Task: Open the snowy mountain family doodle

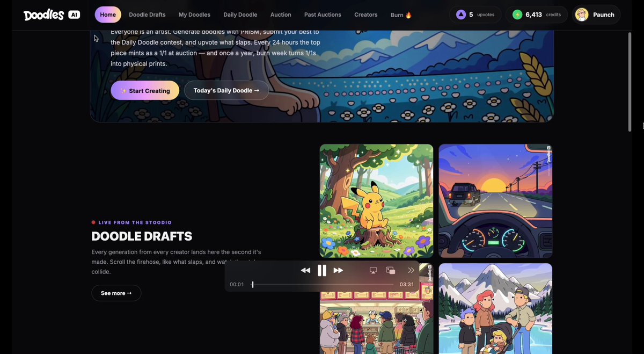Action: (x=495, y=308)
